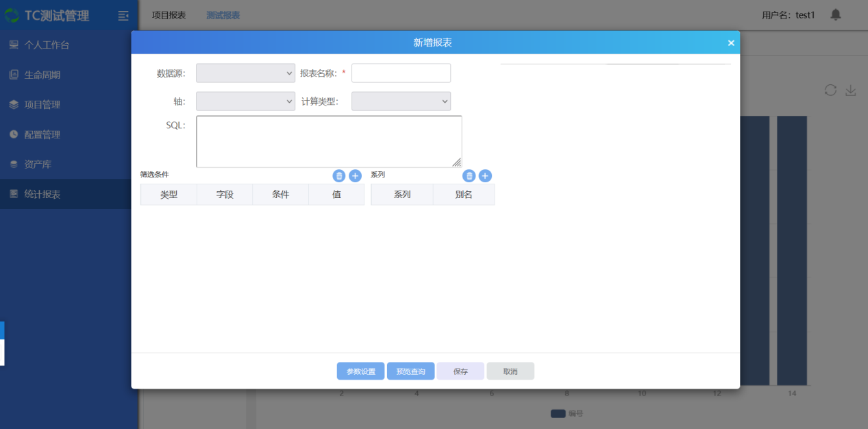Collapse the sidebar with hamburger icon

123,15
